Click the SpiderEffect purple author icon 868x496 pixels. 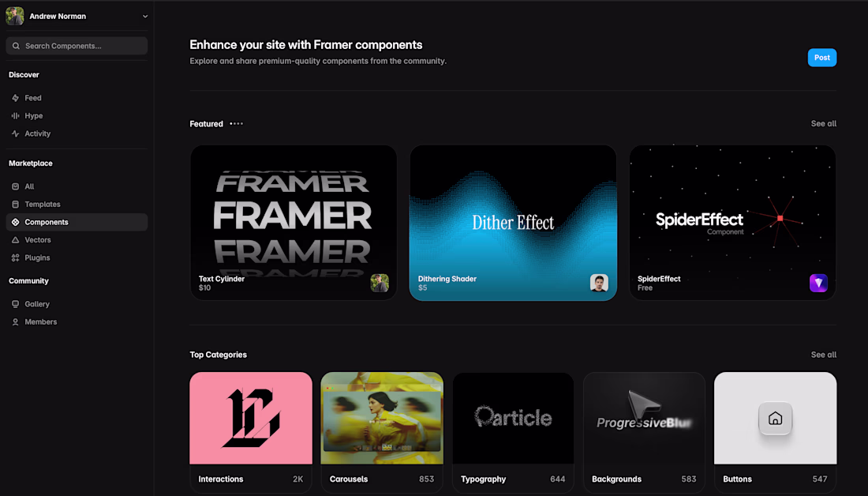tap(818, 283)
